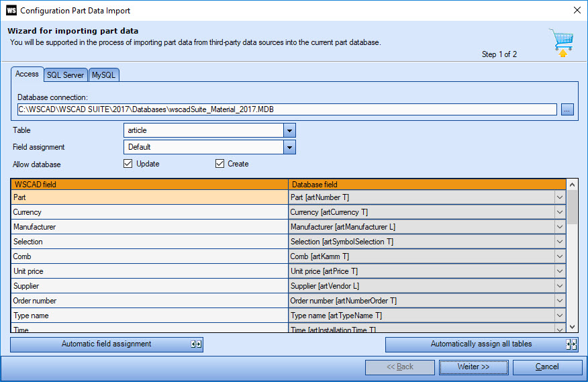
Task: Toggle the Update checkbox
Action: [128, 164]
